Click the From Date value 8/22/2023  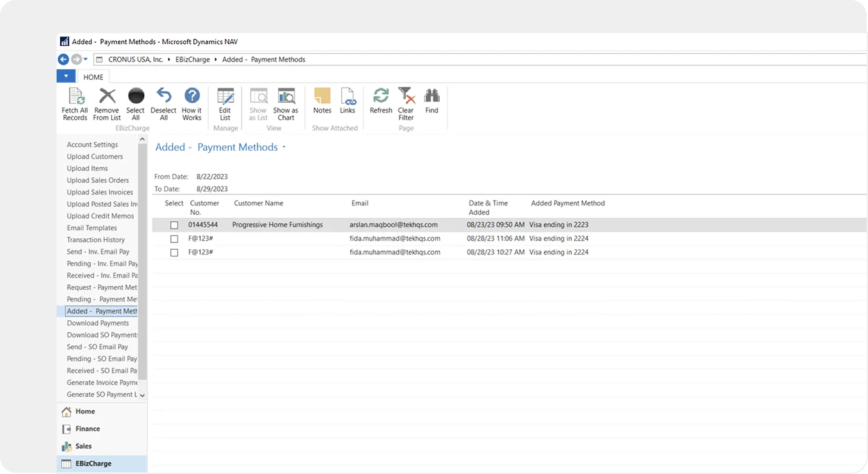(212, 177)
